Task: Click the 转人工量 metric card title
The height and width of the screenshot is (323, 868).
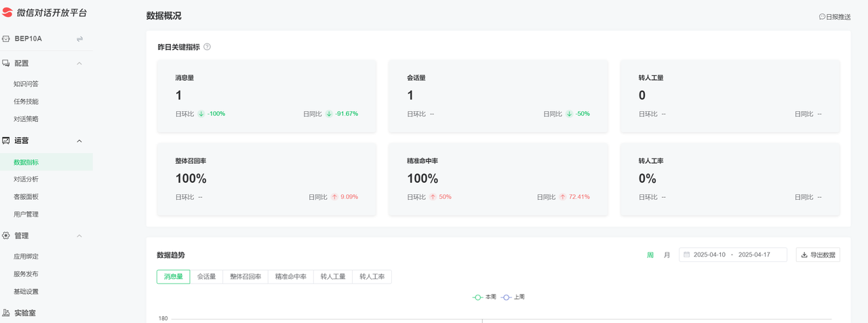Action: tap(651, 78)
